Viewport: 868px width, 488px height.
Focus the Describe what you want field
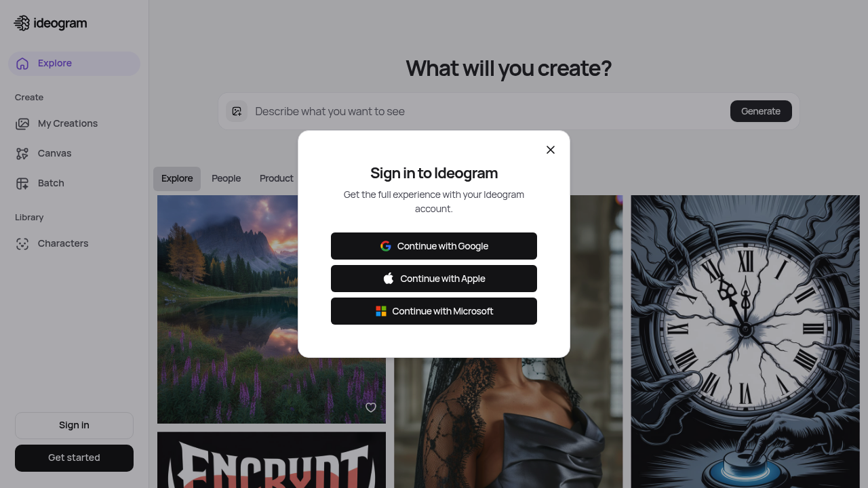click(x=488, y=111)
